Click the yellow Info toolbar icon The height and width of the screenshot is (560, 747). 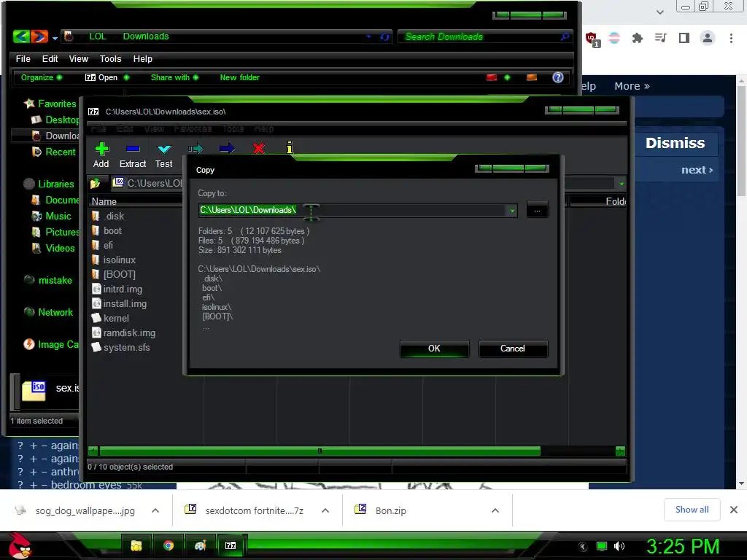click(289, 147)
